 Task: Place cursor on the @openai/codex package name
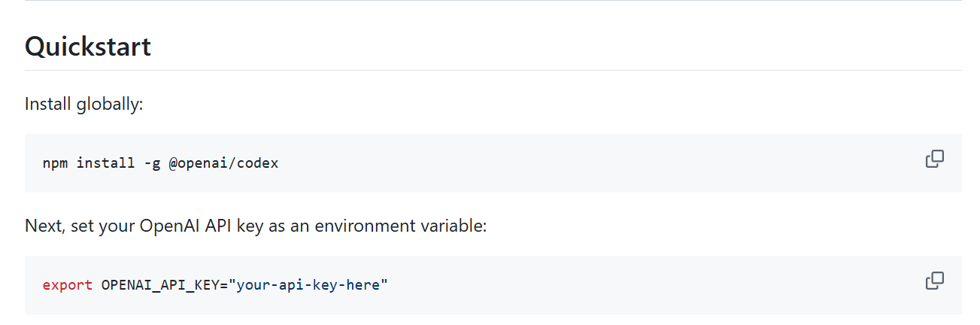(x=223, y=163)
